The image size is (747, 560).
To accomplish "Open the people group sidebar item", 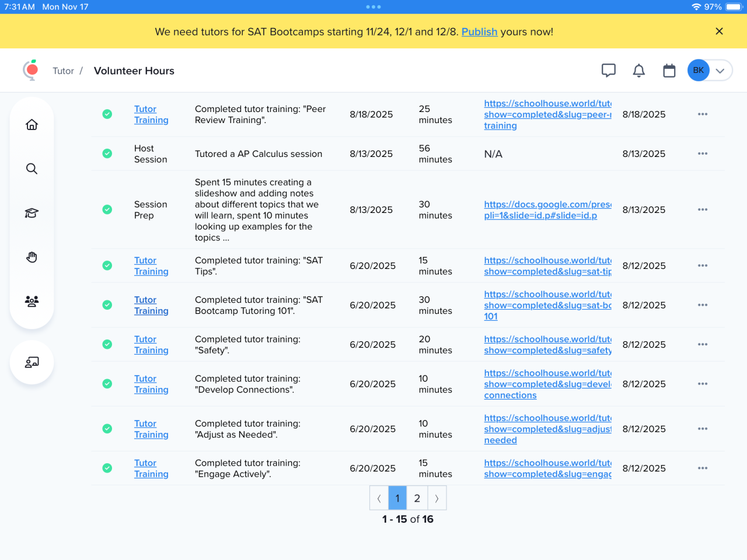I will click(x=32, y=301).
